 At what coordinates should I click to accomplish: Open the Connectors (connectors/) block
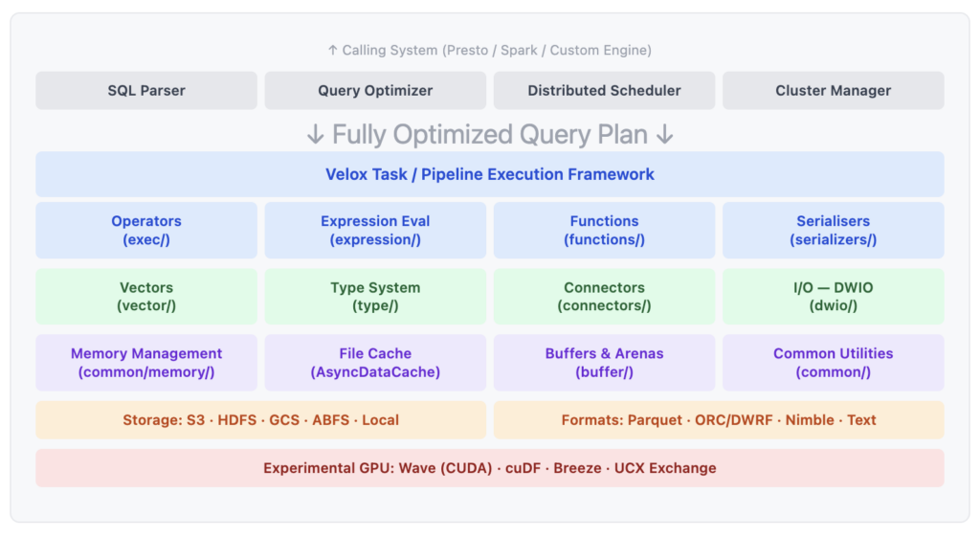pyautogui.click(x=604, y=297)
